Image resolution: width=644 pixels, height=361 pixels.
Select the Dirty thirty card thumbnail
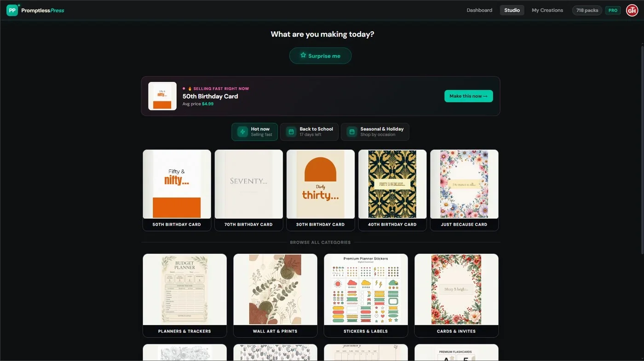click(321, 184)
